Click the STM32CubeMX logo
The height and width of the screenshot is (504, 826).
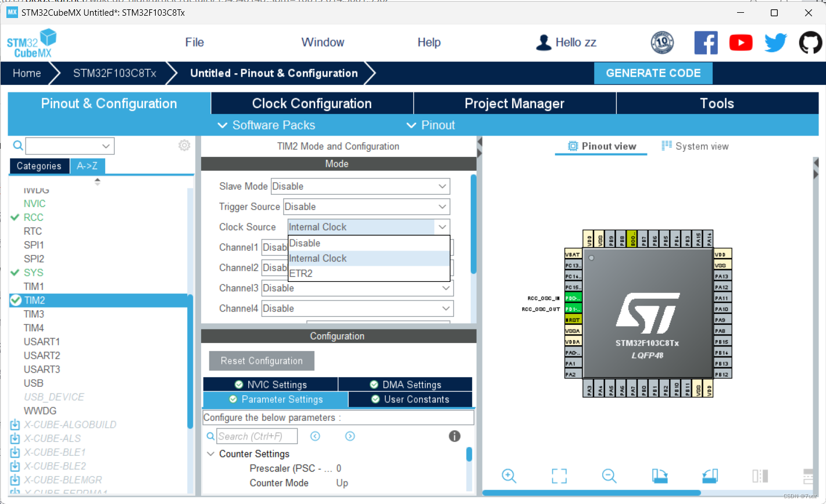(32, 43)
